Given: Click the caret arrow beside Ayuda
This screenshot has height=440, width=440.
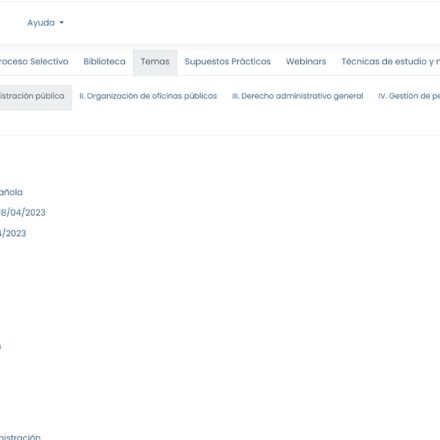Looking at the screenshot, I should [x=61, y=23].
